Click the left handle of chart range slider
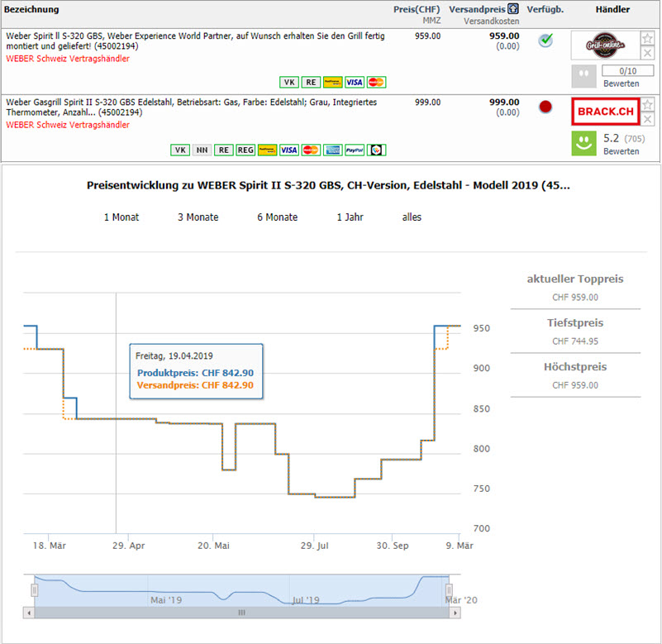This screenshot has height=644, width=662. click(35, 590)
